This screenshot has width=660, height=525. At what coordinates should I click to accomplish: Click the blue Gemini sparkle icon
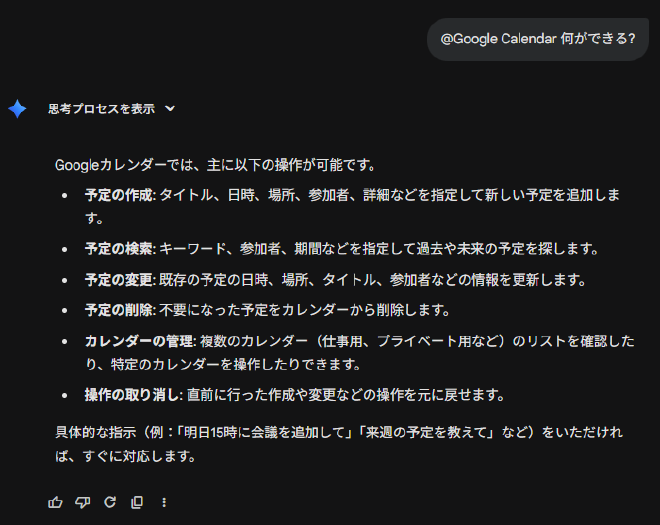click(17, 109)
